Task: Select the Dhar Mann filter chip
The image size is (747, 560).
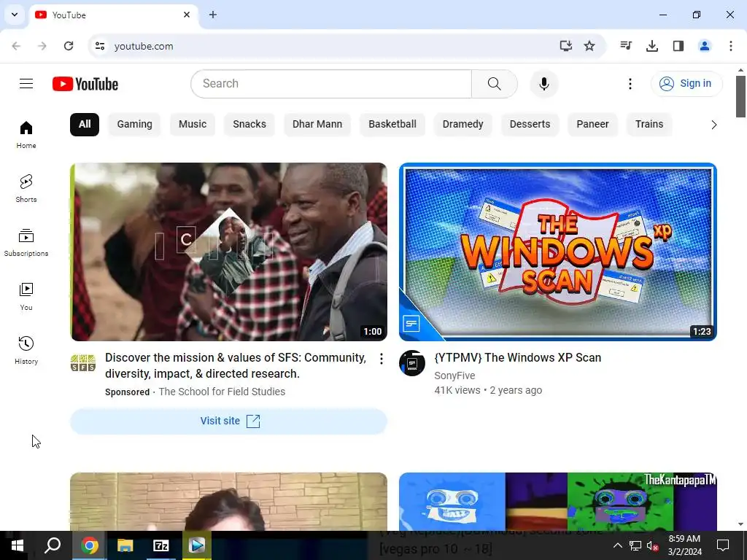Action: pyautogui.click(x=317, y=124)
